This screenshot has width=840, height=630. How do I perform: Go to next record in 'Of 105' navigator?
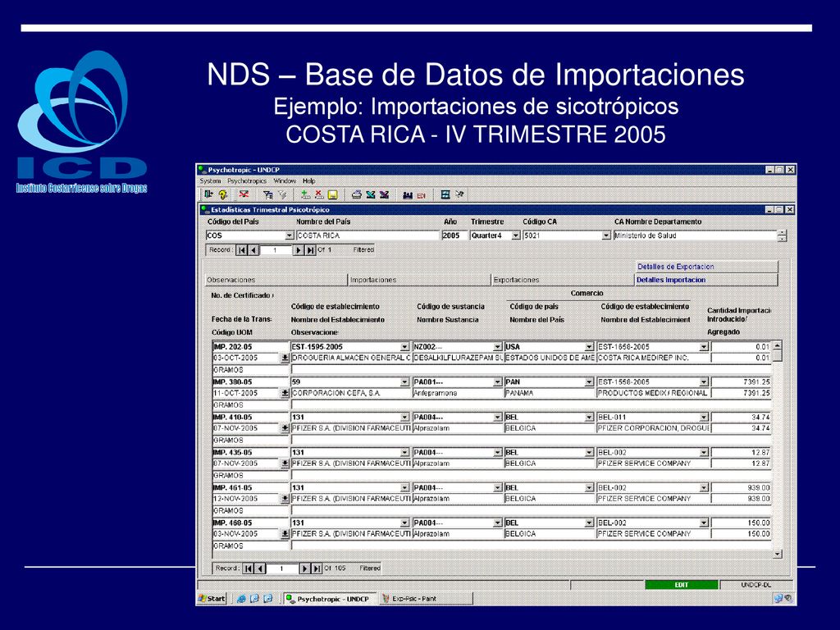305,568
